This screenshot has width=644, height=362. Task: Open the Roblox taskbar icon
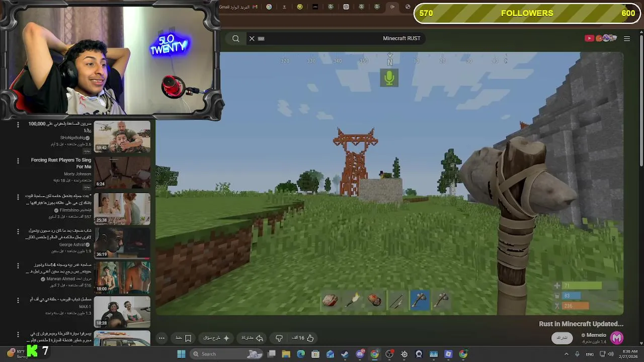[x=448, y=354]
